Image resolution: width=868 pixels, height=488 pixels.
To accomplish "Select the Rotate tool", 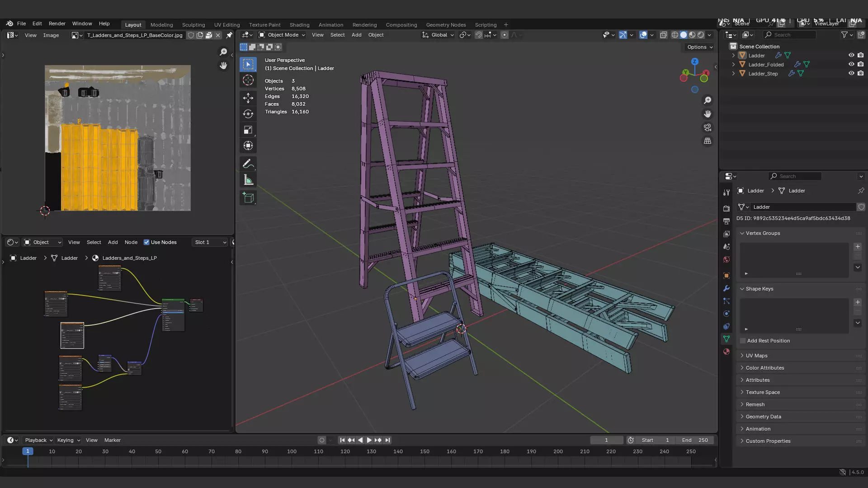I will click(x=248, y=114).
